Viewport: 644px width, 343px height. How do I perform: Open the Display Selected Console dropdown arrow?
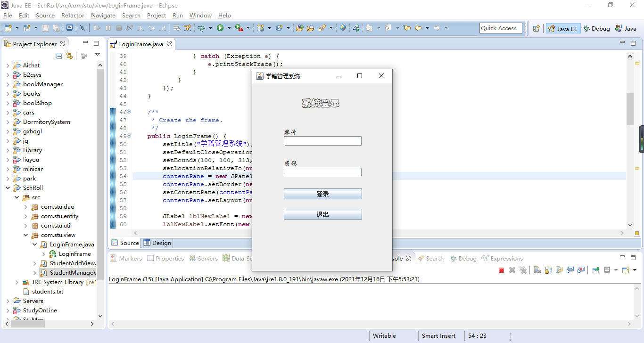tap(616, 270)
